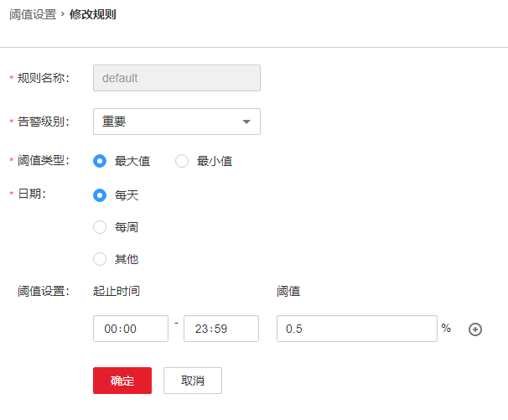Cancel with the 取消 button

click(x=193, y=381)
